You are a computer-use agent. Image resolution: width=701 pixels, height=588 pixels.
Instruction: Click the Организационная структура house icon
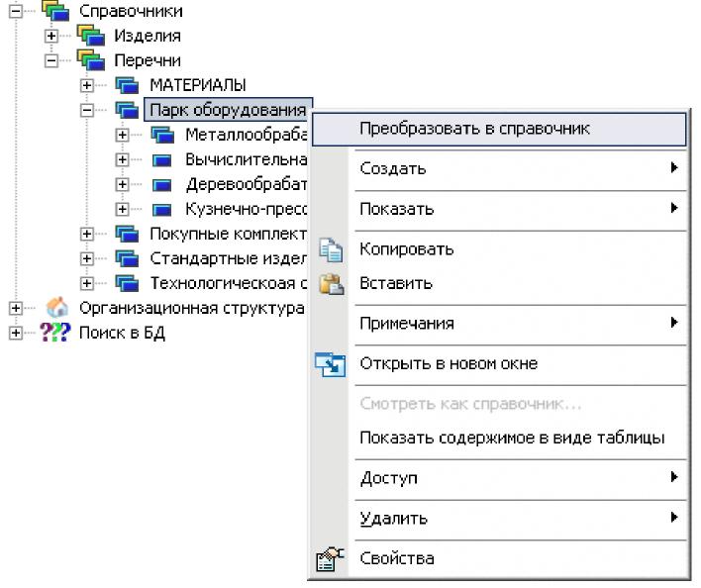(x=56, y=308)
